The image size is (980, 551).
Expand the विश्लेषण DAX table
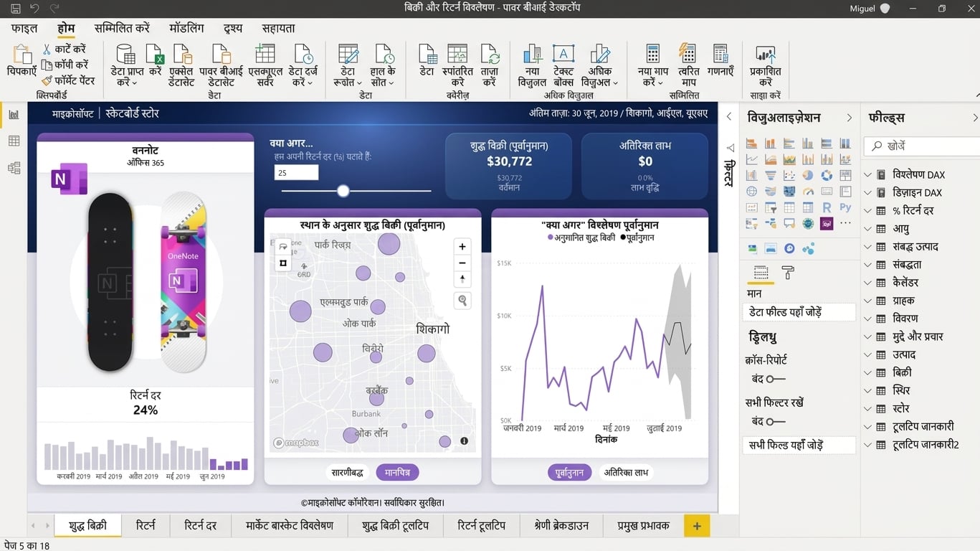click(867, 174)
